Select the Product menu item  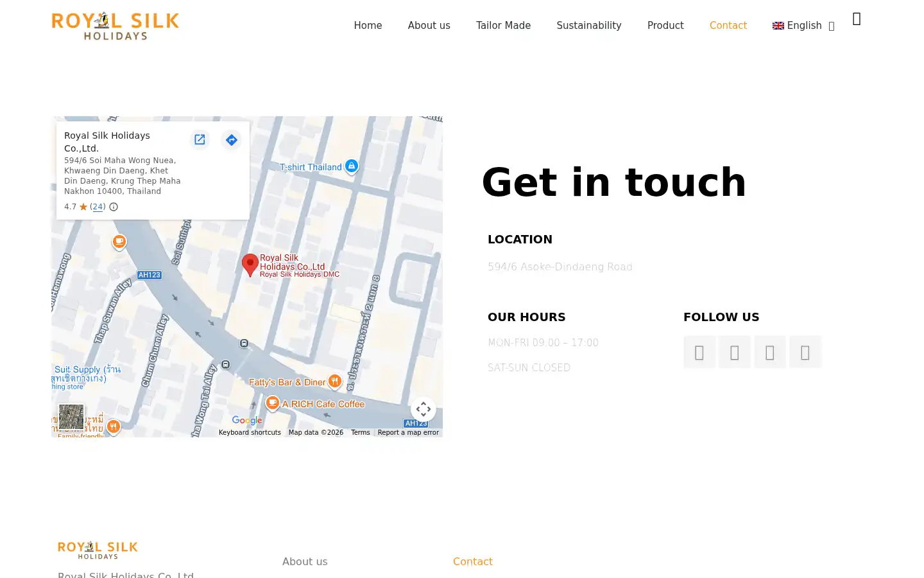665,26
